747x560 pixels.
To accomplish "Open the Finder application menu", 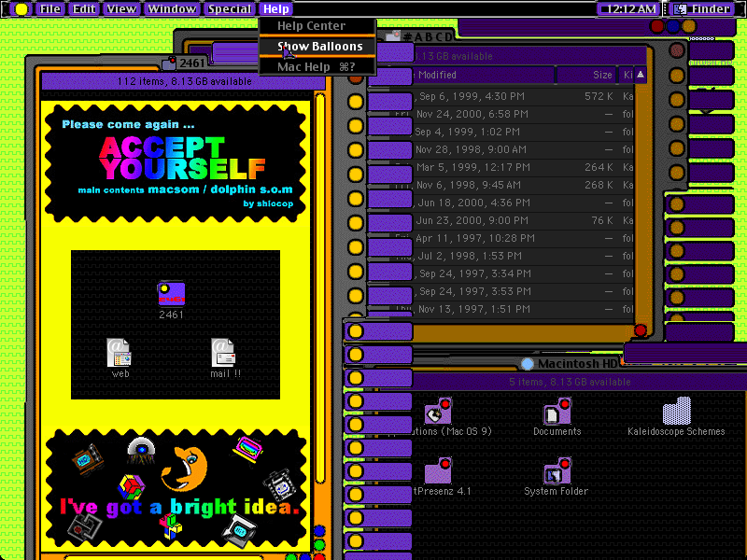I will [x=703, y=9].
